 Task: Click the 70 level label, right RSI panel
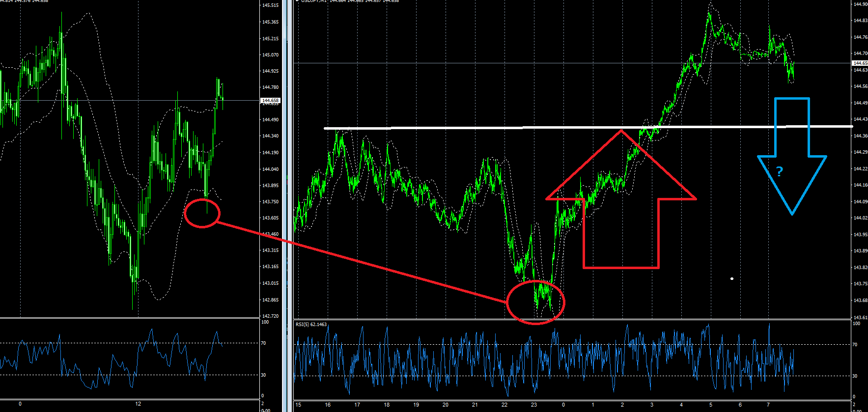pos(855,344)
